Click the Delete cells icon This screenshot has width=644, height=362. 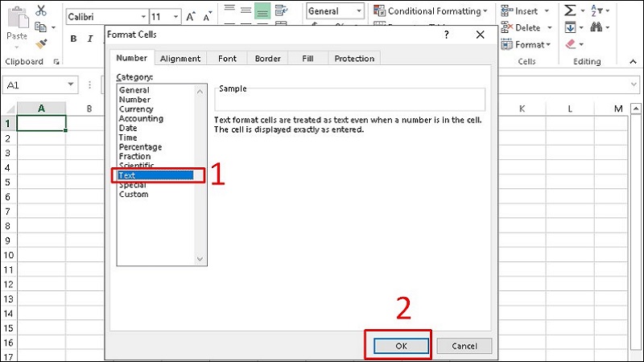point(507,27)
